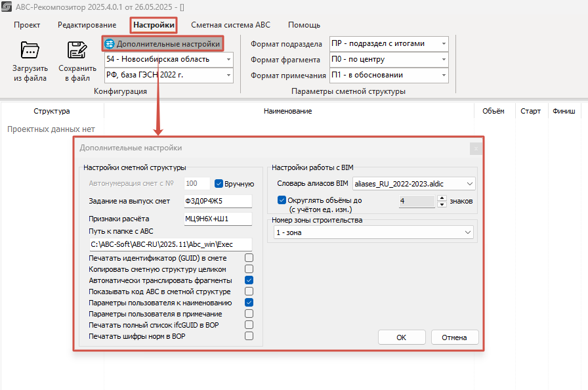This screenshot has height=390, width=588.
Task: Enable Показывать код АВС в сметной структуре
Action: (x=249, y=292)
